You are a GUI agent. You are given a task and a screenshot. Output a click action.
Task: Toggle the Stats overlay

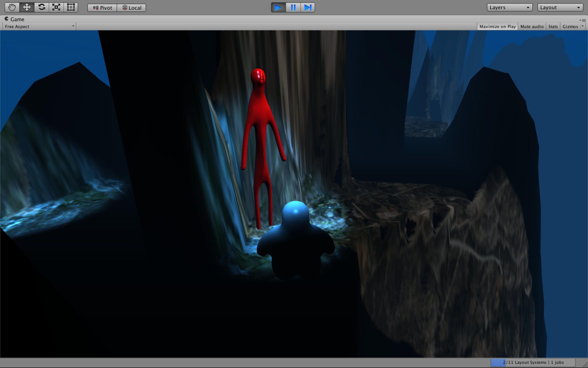coord(553,26)
